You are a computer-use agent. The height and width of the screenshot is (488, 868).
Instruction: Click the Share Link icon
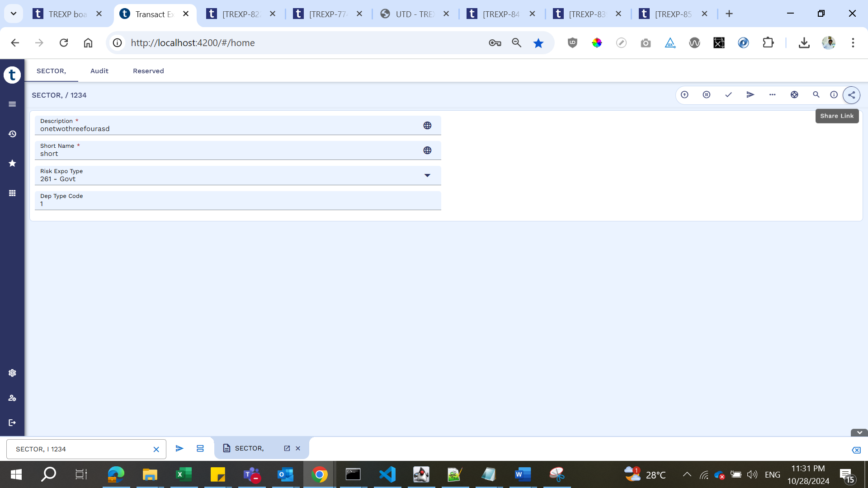point(851,95)
